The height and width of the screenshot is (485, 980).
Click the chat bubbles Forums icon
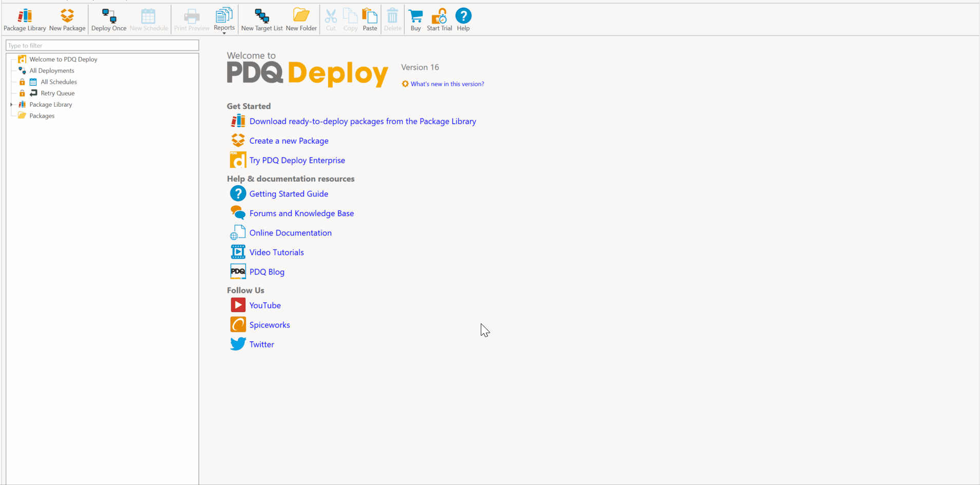click(x=238, y=212)
